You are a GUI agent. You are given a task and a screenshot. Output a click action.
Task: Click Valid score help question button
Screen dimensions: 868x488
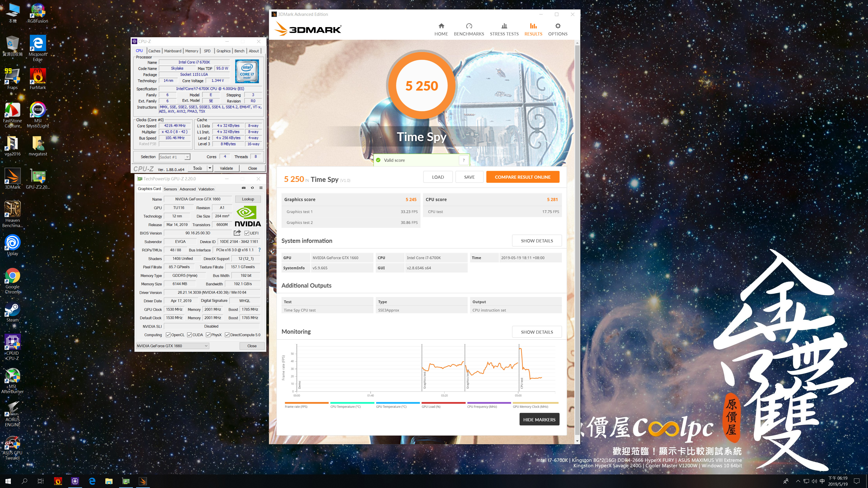click(x=464, y=160)
